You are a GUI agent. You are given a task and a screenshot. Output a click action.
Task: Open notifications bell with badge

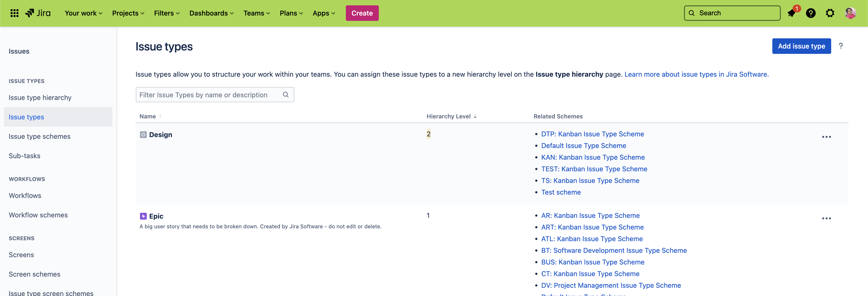(x=791, y=13)
